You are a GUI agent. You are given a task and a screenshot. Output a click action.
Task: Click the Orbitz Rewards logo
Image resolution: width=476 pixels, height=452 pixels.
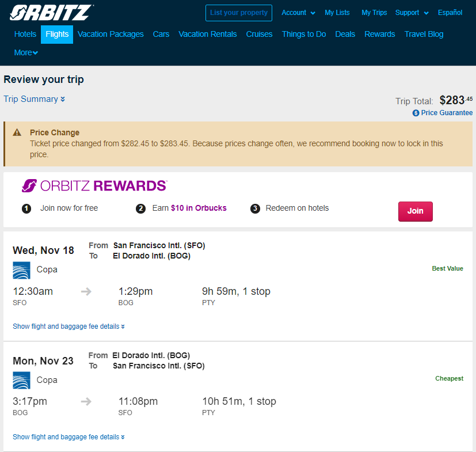tap(94, 185)
